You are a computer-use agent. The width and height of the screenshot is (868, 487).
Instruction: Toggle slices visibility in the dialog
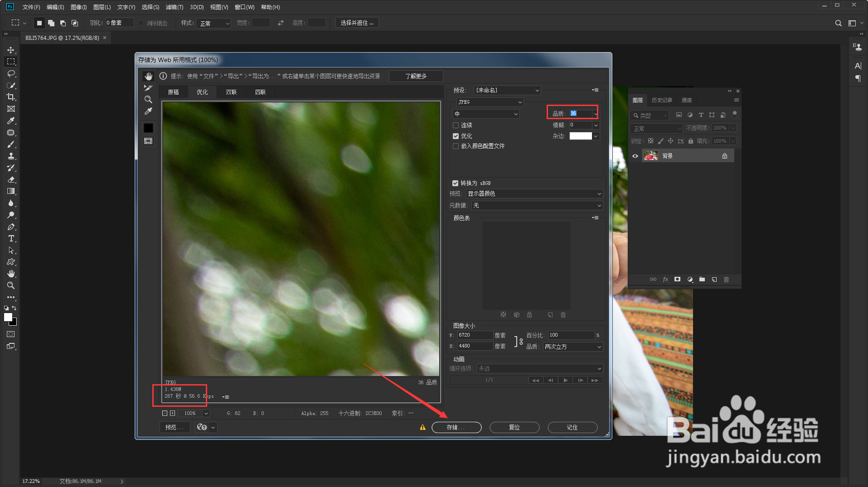coord(148,141)
